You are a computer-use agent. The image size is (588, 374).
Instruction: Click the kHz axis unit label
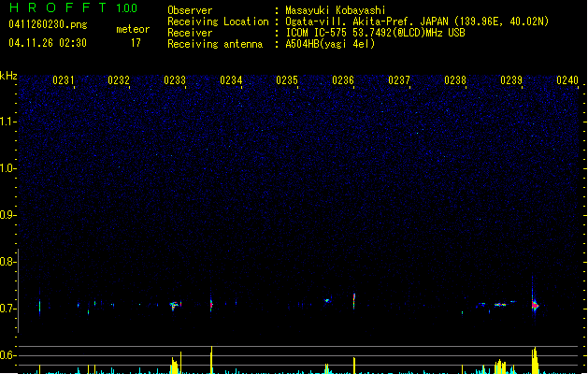point(8,76)
